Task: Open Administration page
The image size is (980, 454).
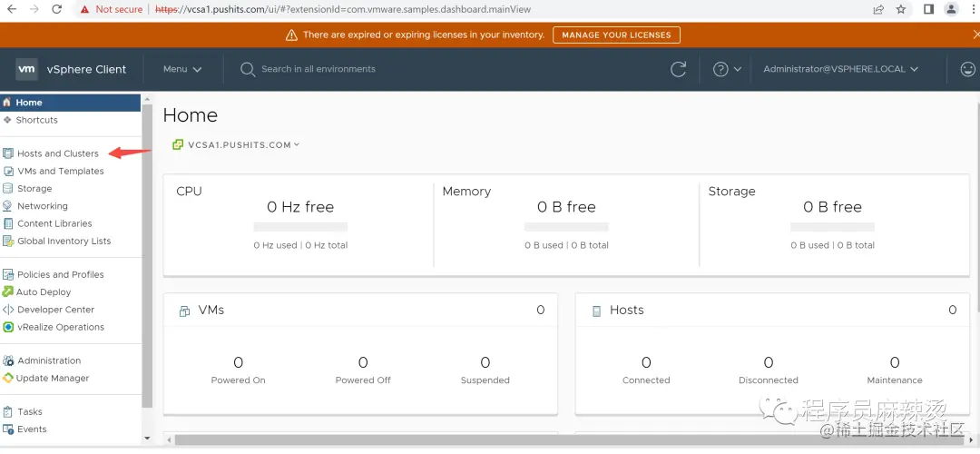Action: 49,360
